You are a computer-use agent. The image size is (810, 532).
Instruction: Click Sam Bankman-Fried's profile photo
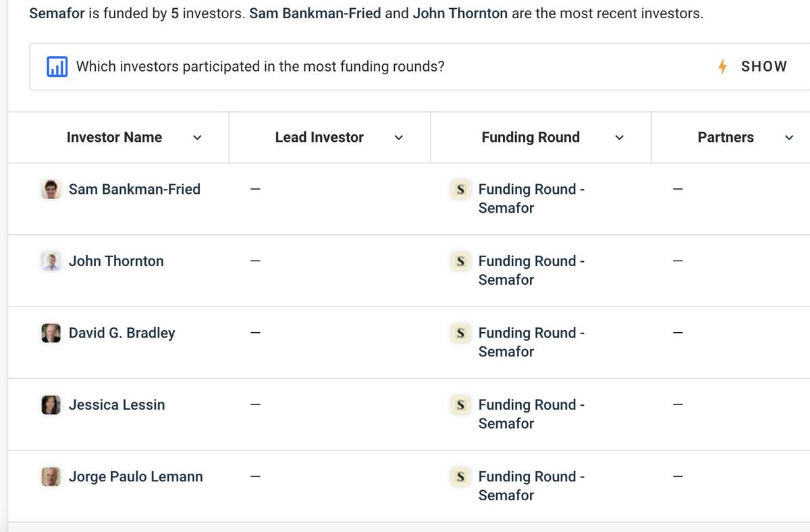coord(51,189)
